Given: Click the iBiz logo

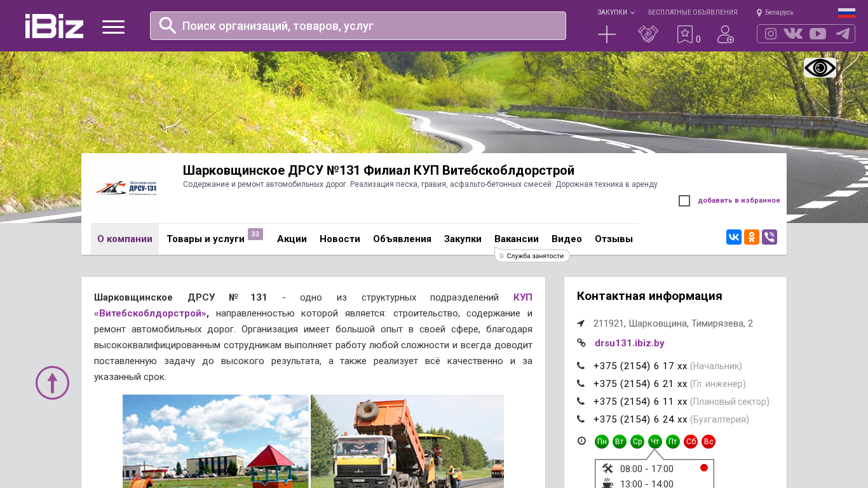Looking at the screenshot, I should pyautogui.click(x=54, y=26).
